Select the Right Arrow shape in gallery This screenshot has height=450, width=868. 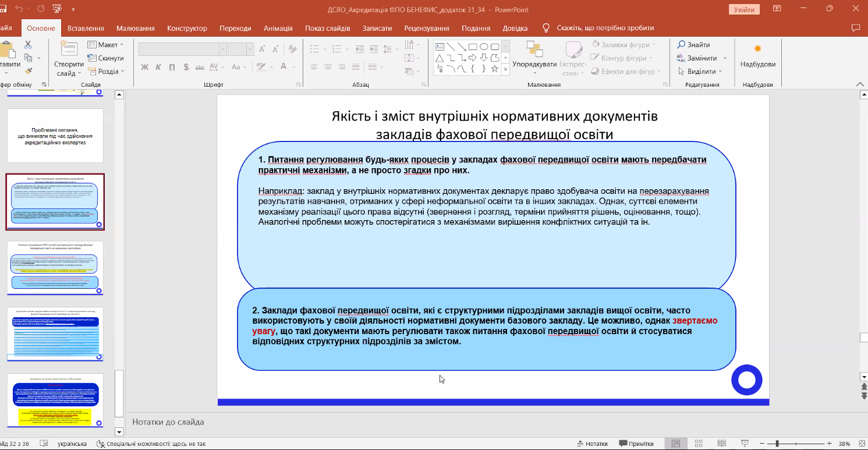click(473, 58)
